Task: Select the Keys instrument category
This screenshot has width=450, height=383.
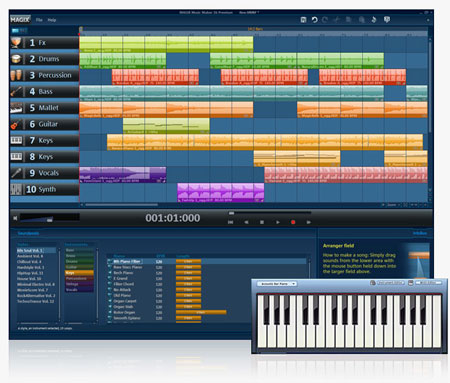Action: [79, 273]
